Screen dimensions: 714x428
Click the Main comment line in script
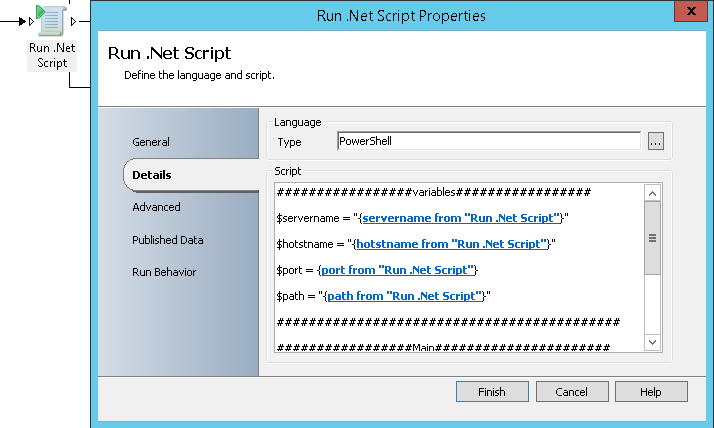click(x=443, y=347)
